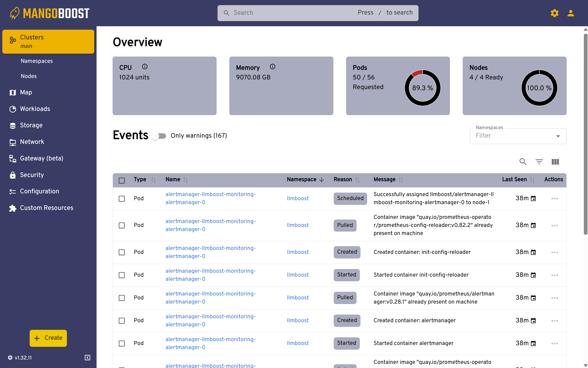Screen dimensions: 588x368
Task: Click the search icon above the events table
Action: (x=523, y=162)
